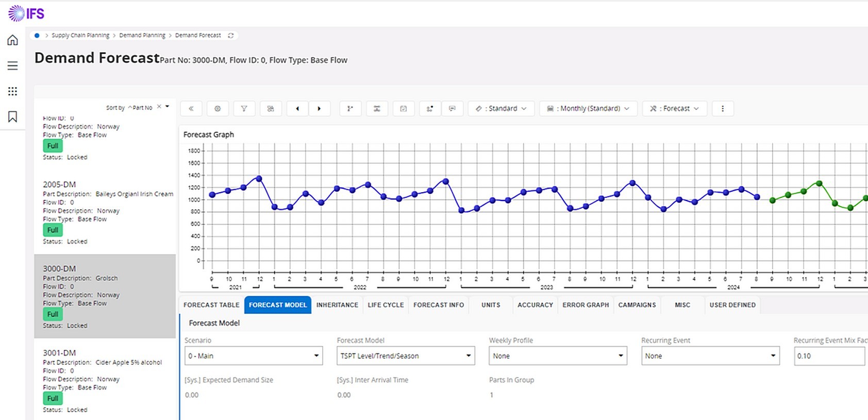The image size is (868, 420).
Task: Click Demand Planning breadcrumb link
Action: (142, 36)
